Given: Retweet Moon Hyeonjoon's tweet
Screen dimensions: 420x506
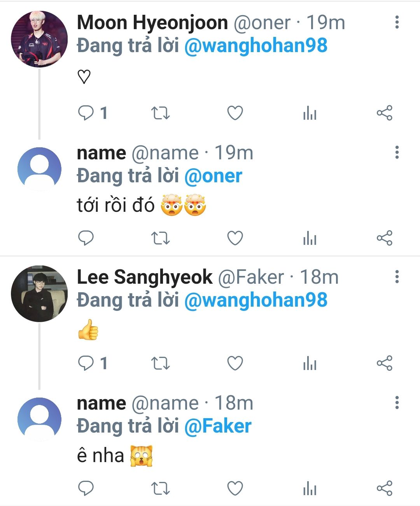Looking at the screenshot, I should coord(160,113).
